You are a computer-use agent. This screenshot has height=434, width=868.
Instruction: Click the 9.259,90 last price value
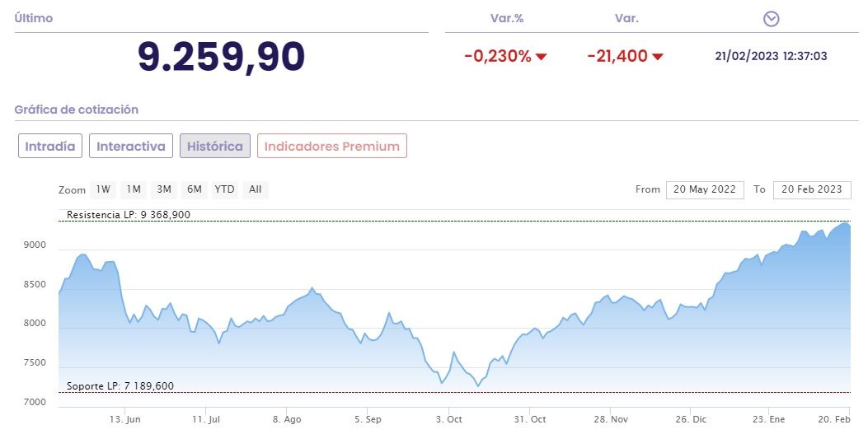pyautogui.click(x=221, y=56)
